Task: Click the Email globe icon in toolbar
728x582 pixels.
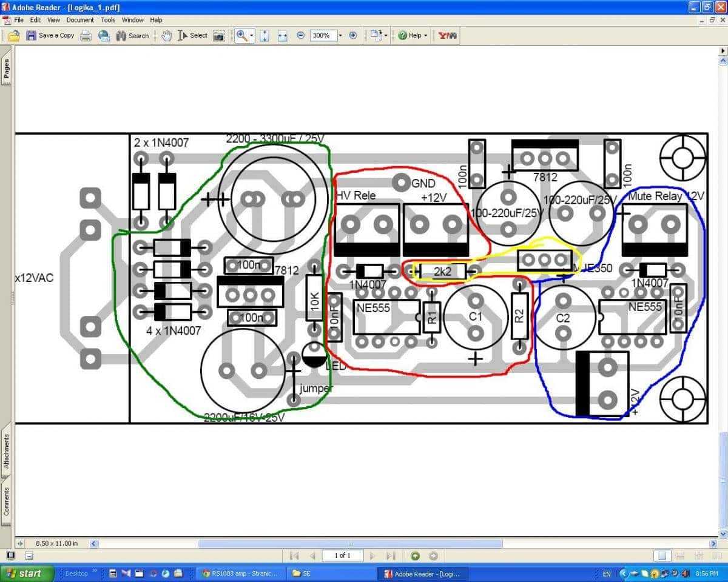Action: [104, 36]
